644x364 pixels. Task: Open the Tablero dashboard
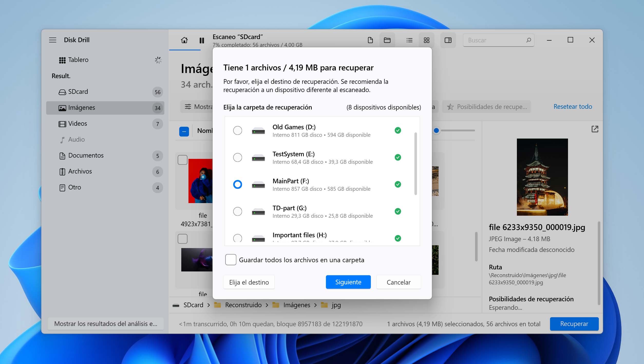105,60
